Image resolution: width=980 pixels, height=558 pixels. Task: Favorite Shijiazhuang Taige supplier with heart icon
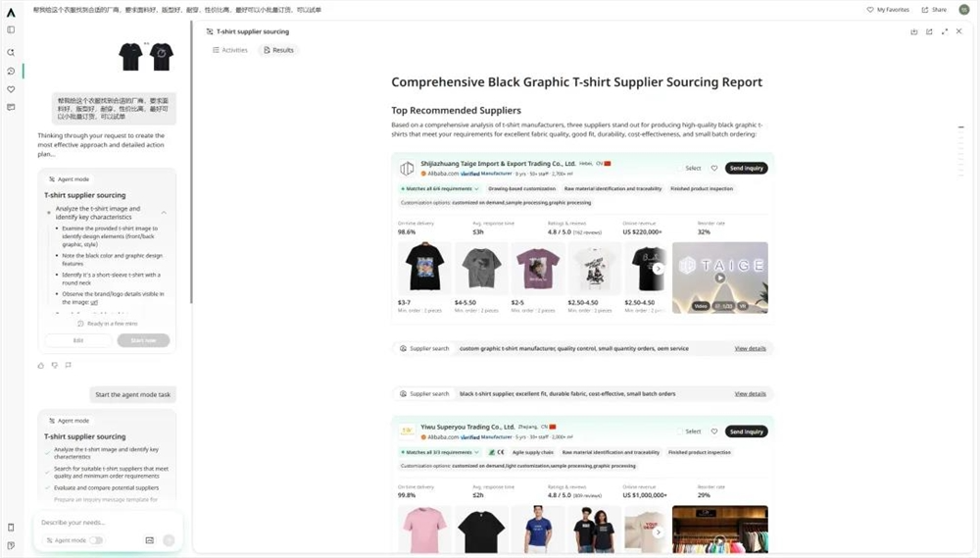[714, 169]
